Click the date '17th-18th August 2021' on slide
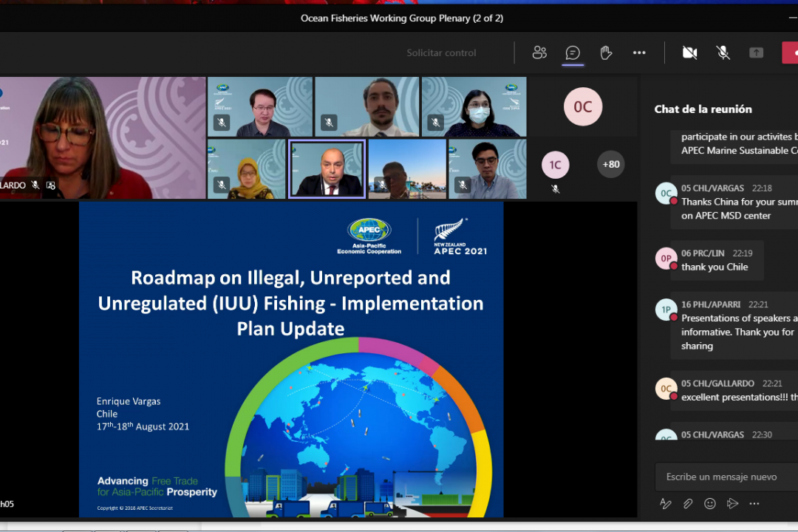 [x=143, y=426]
